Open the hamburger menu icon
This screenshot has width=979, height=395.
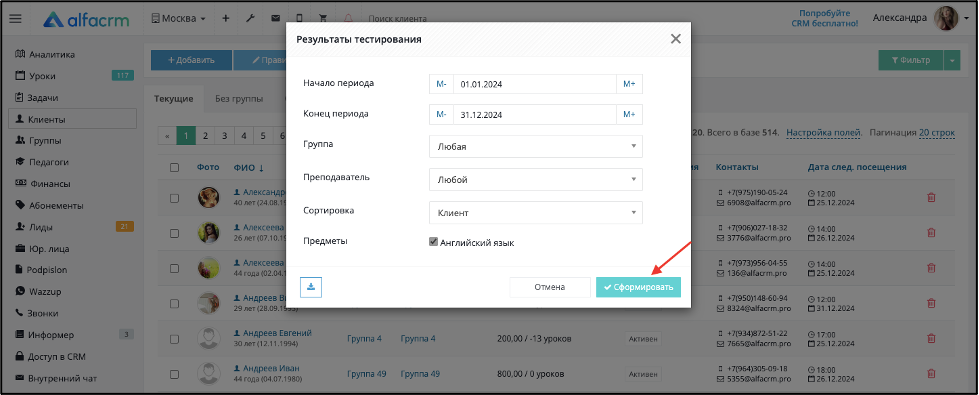(16, 19)
